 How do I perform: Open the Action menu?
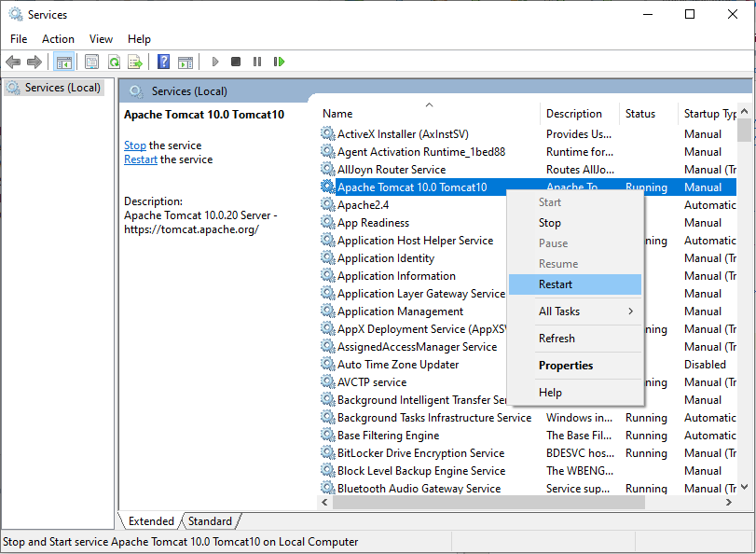58,39
